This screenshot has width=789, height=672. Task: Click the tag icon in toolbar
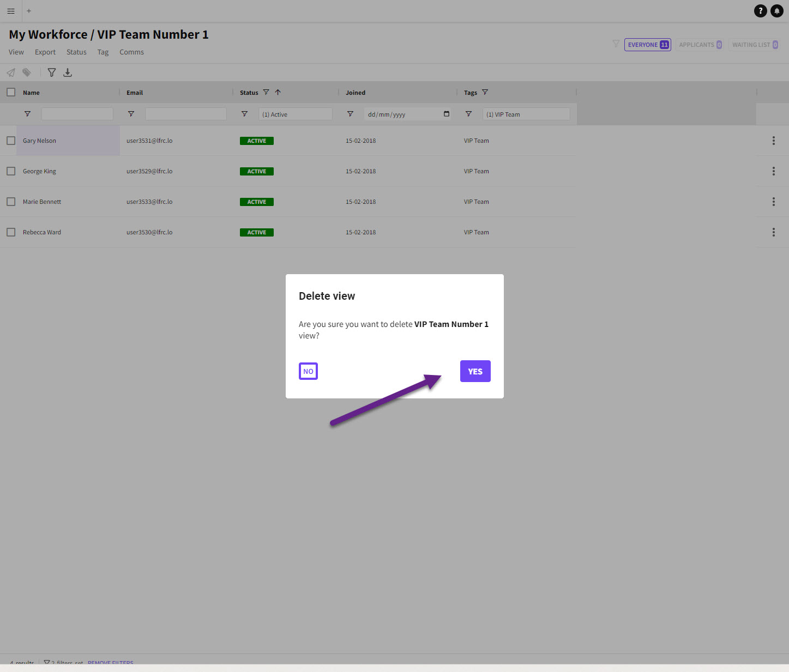coord(27,72)
